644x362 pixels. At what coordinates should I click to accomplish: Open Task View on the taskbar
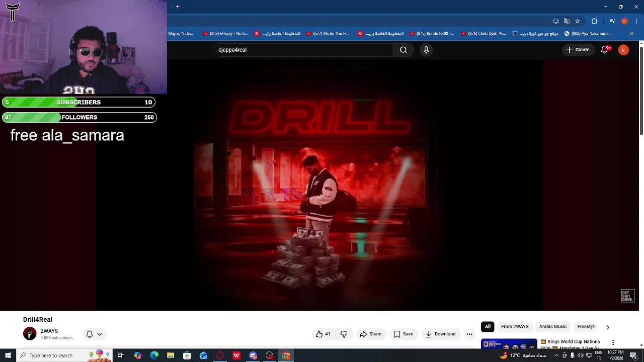point(121,355)
